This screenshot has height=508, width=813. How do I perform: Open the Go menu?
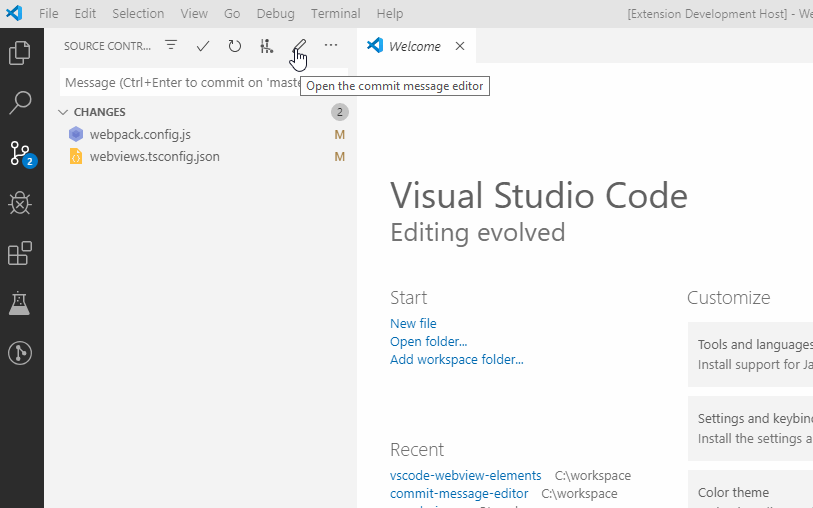click(x=232, y=13)
